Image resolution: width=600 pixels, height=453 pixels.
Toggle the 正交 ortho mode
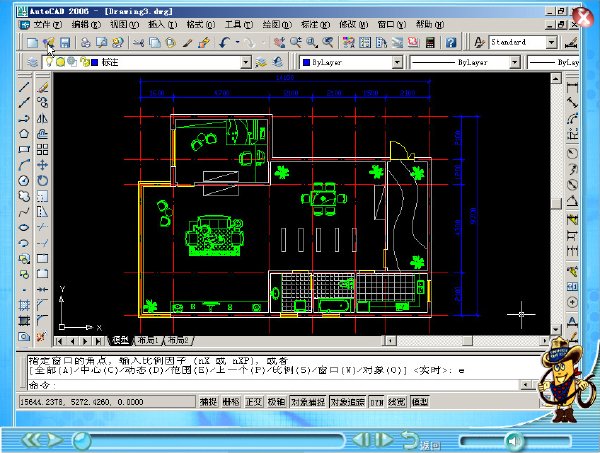pyautogui.click(x=254, y=402)
